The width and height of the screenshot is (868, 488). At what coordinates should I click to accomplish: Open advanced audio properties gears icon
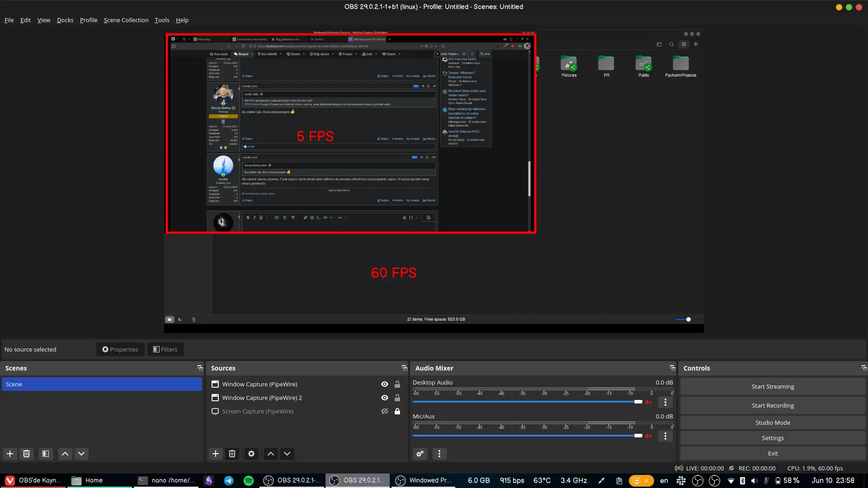[420, 454]
